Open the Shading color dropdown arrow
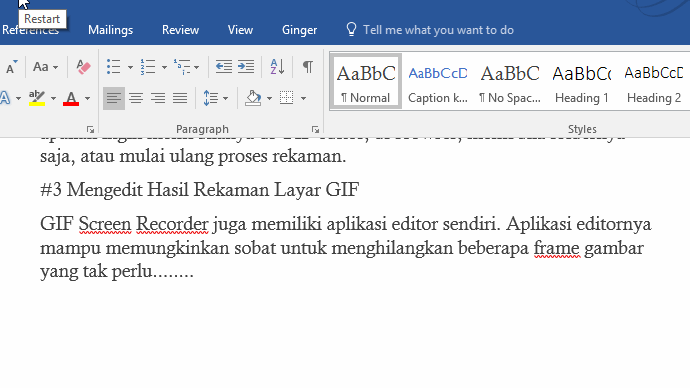This screenshot has width=690, height=388. click(x=269, y=99)
